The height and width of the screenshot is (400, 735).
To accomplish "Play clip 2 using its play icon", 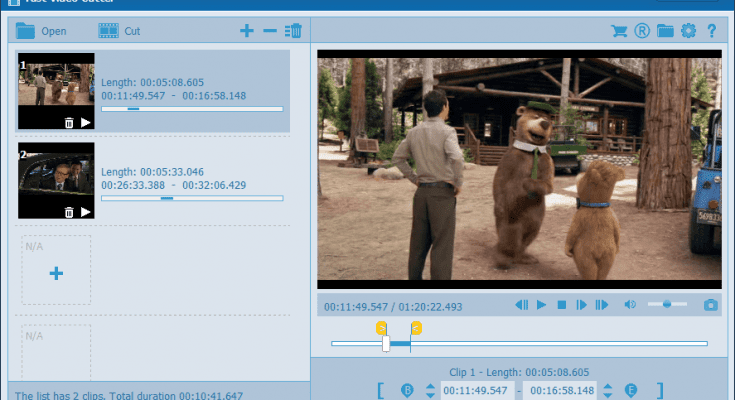I will [x=85, y=212].
